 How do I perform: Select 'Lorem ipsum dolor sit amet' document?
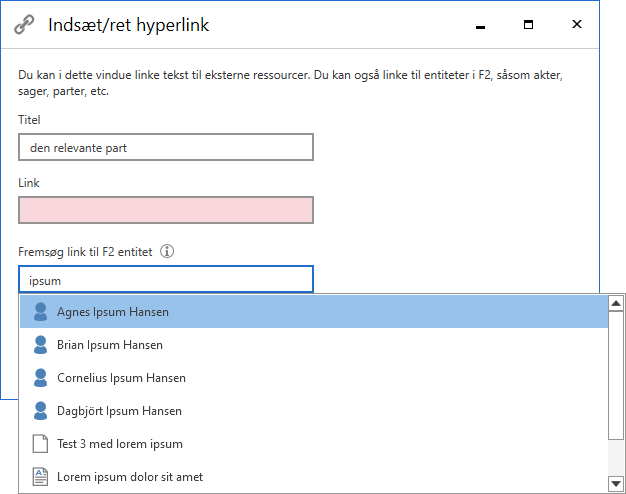coord(130,477)
